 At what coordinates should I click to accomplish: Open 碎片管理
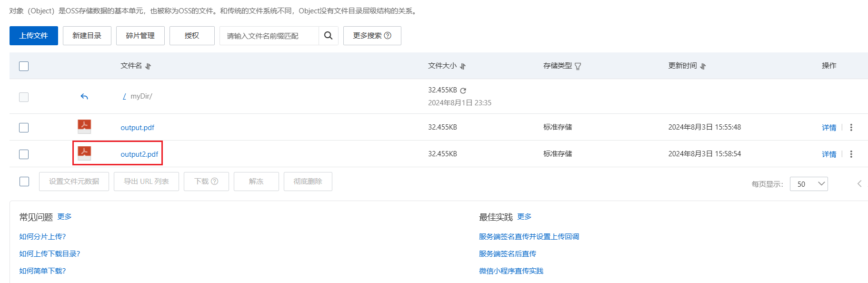(x=140, y=36)
